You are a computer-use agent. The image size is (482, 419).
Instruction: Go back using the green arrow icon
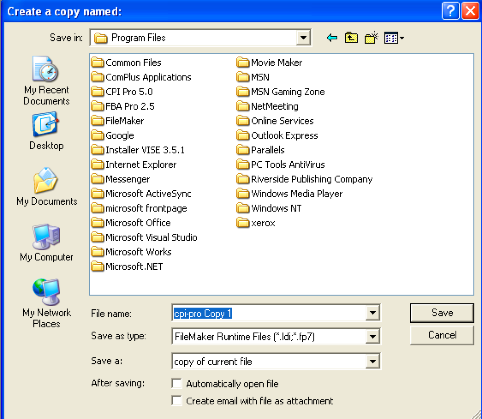(x=332, y=38)
